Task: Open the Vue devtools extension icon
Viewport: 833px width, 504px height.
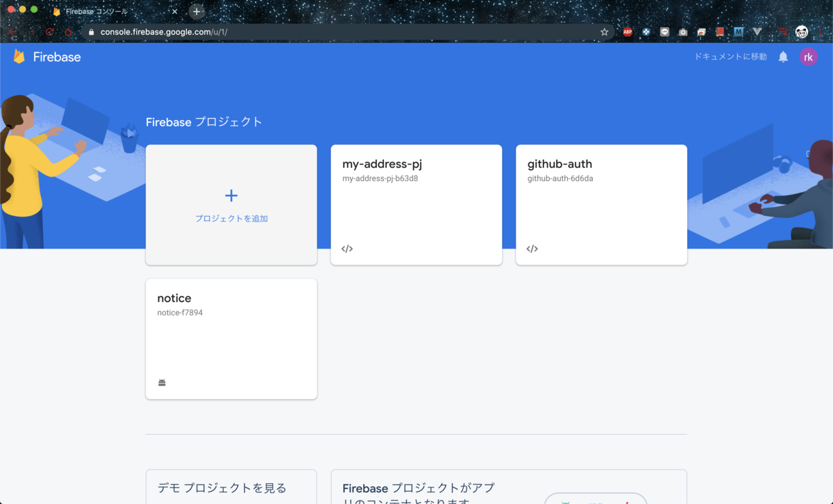Action: pyautogui.click(x=757, y=32)
